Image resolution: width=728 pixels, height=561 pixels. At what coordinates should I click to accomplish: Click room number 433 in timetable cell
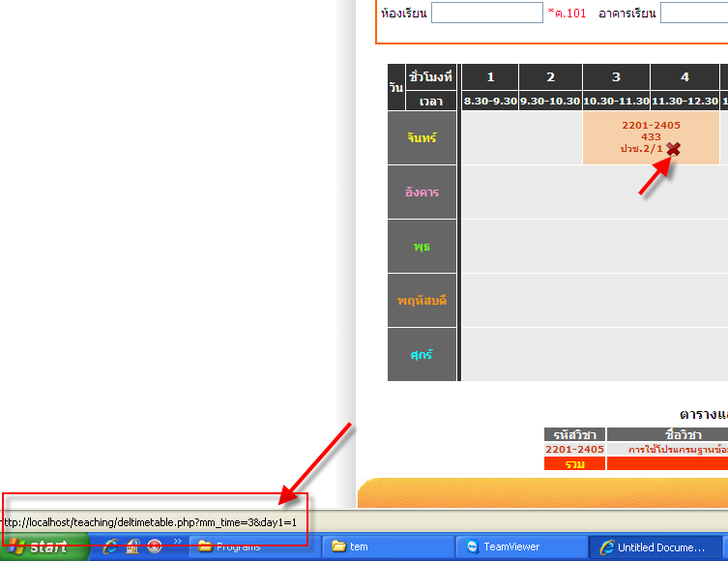pos(651,137)
